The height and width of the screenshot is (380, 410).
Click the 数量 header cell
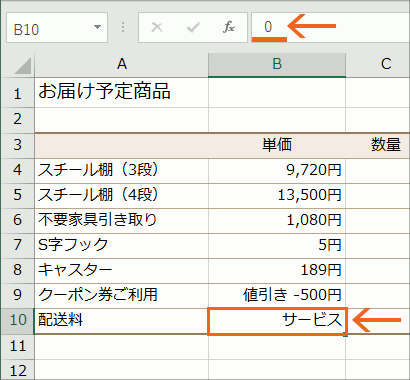[x=378, y=145]
